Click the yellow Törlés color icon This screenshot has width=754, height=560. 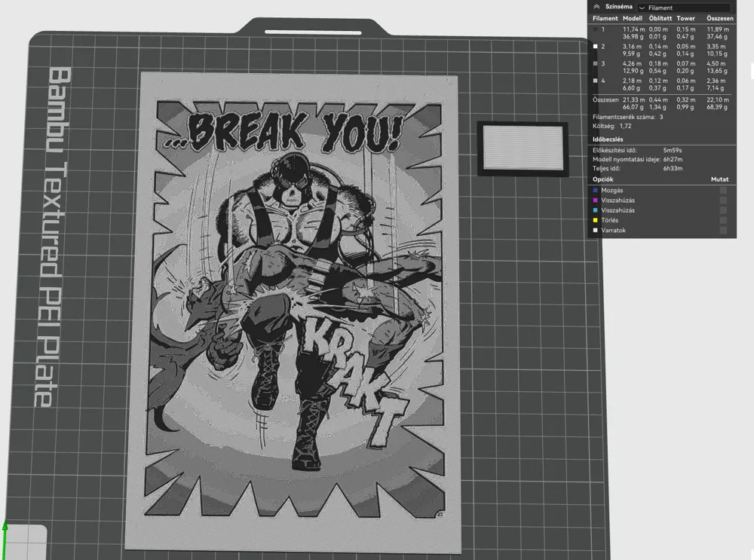[x=596, y=221]
